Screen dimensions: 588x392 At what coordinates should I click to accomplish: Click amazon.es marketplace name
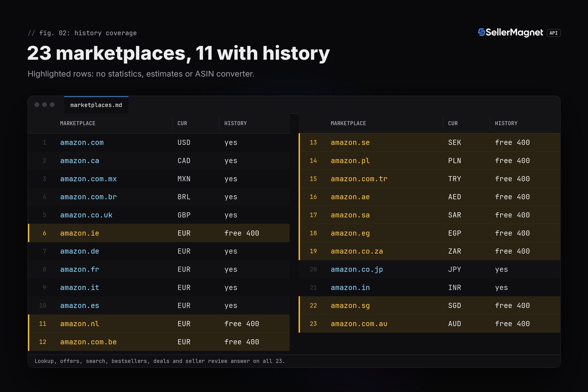80,305
